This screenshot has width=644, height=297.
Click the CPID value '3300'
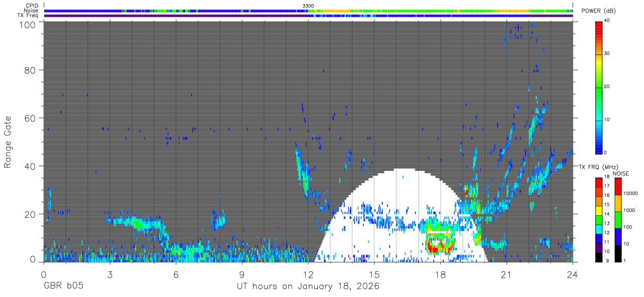pos(308,6)
